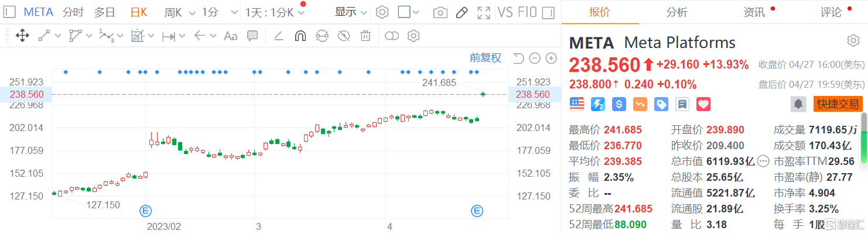Enter fullscreen chart mode
This screenshot has height=234, width=868.
pos(484,12)
